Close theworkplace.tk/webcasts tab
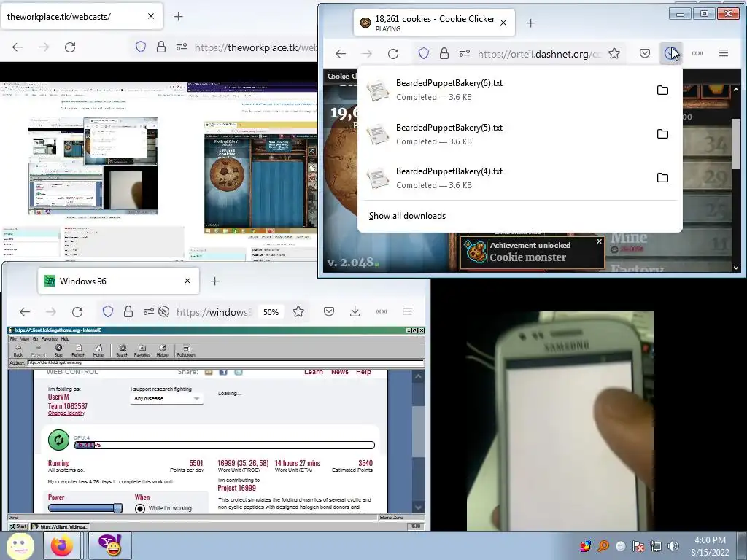747x560 pixels. click(151, 16)
